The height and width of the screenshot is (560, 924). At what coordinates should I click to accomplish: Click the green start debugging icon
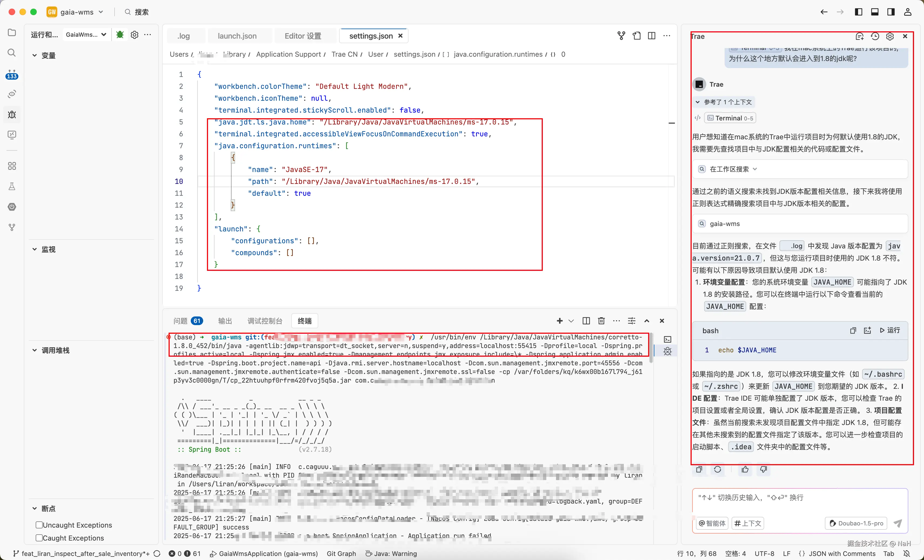click(x=120, y=35)
